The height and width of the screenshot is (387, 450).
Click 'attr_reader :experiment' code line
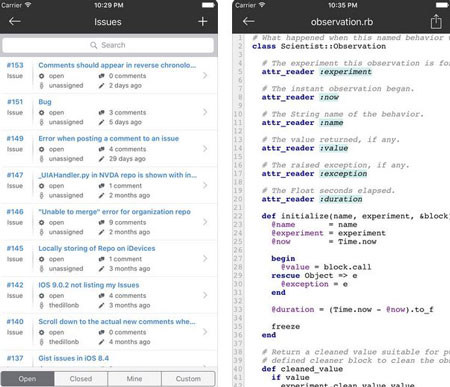click(x=317, y=72)
